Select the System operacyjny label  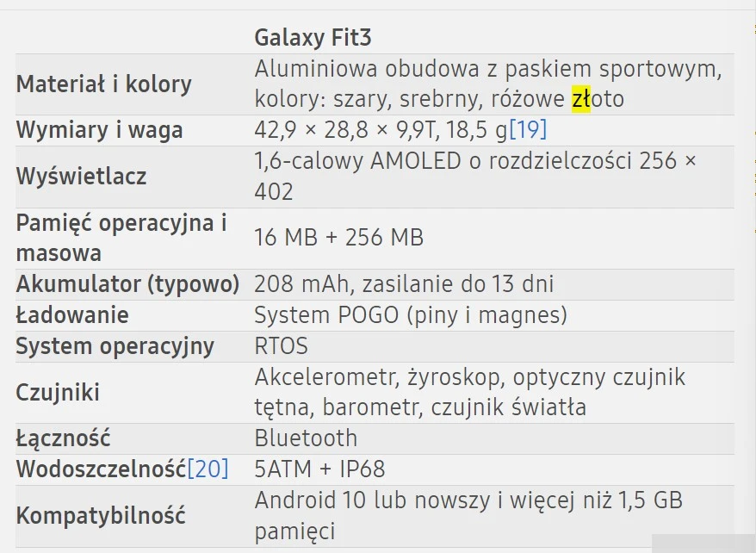point(115,347)
